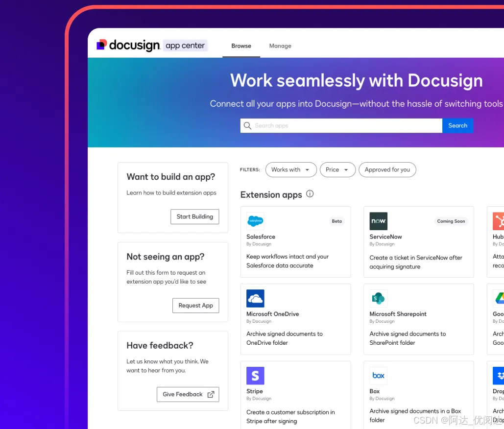Screen dimensions: 504x429
Task: Click info icon next to Extension apps
Action: click(x=310, y=194)
